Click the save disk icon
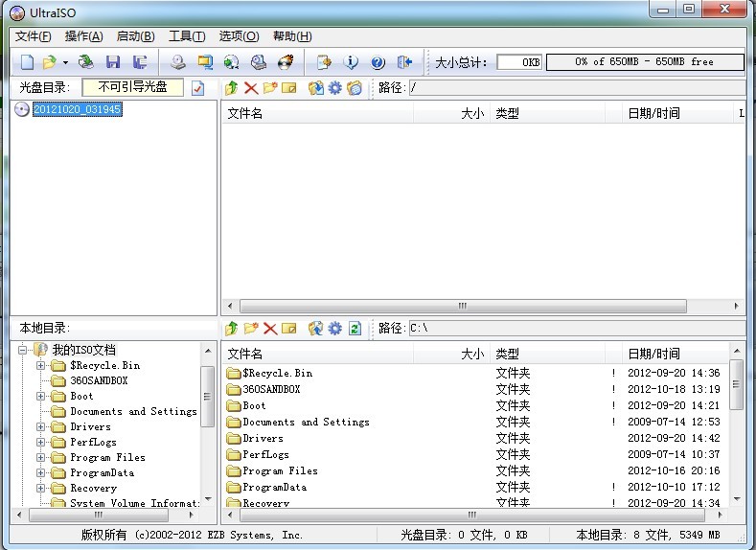 [113, 62]
